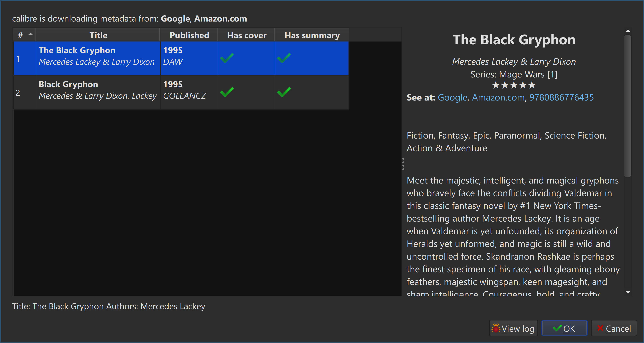644x343 pixels.
Task: Click summary checkmark for The Black Gryphon row
Action: click(x=284, y=58)
